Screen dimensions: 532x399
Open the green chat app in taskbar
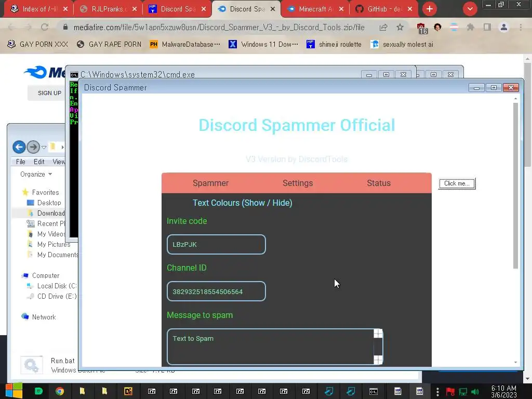pyautogui.click(x=38, y=391)
